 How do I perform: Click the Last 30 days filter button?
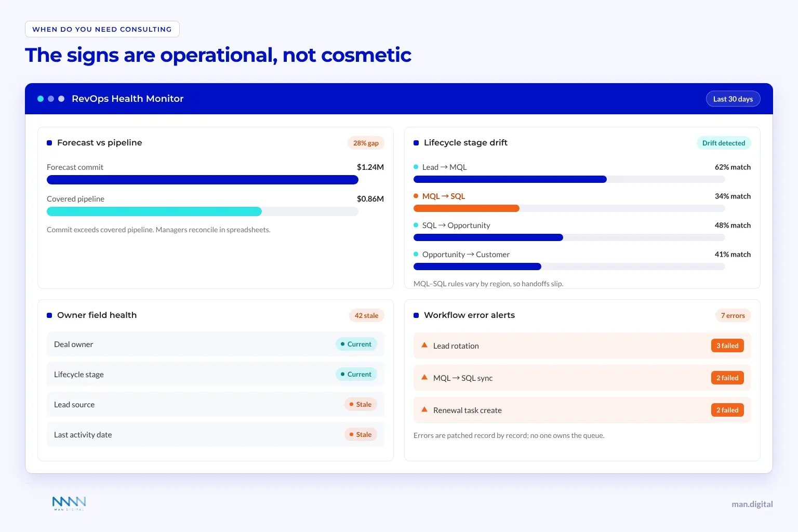(733, 99)
